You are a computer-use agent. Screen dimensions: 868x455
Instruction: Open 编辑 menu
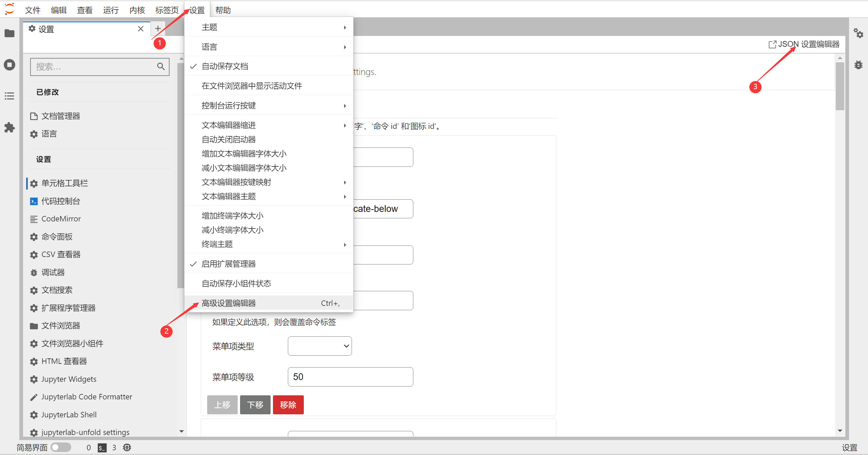[59, 10]
